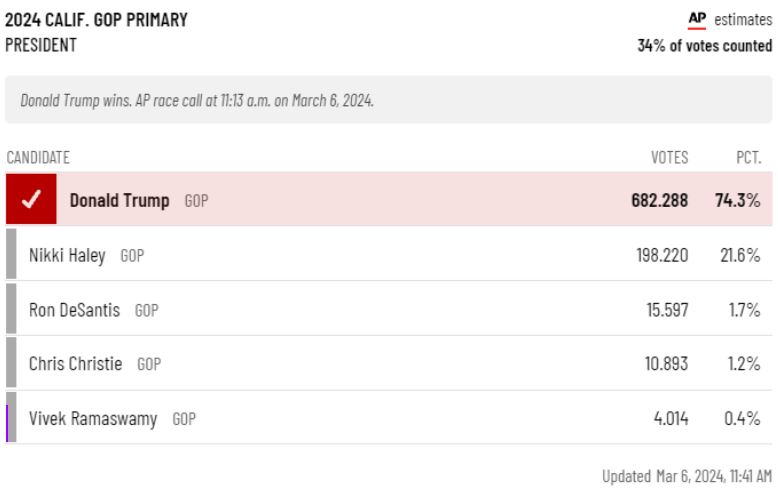Select the 2024 Calif. GOP Primary title
Viewport: 778px width, 490px height.
click(96, 20)
